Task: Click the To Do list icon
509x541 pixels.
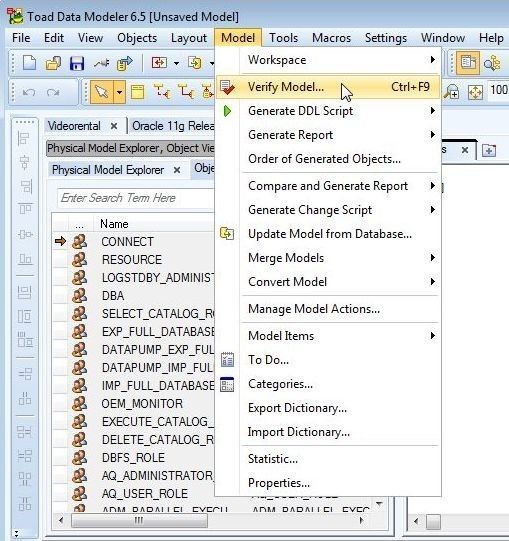Action: (227, 360)
